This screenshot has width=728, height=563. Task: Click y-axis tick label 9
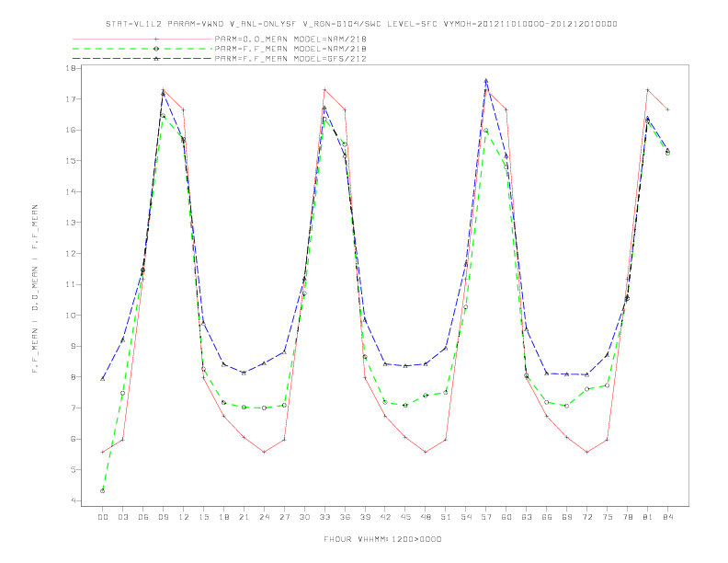click(x=74, y=346)
